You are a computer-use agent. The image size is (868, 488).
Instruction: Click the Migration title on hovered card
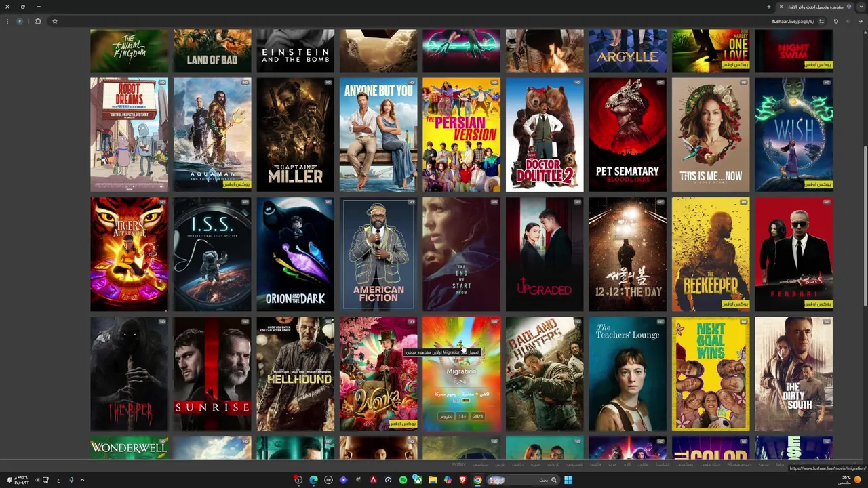[x=462, y=371]
